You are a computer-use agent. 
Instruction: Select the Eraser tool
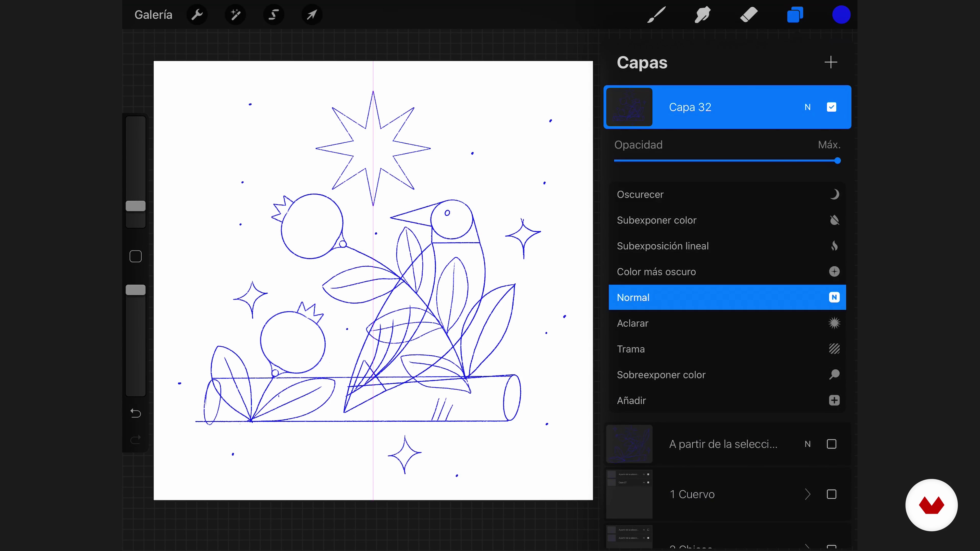pyautogui.click(x=749, y=15)
